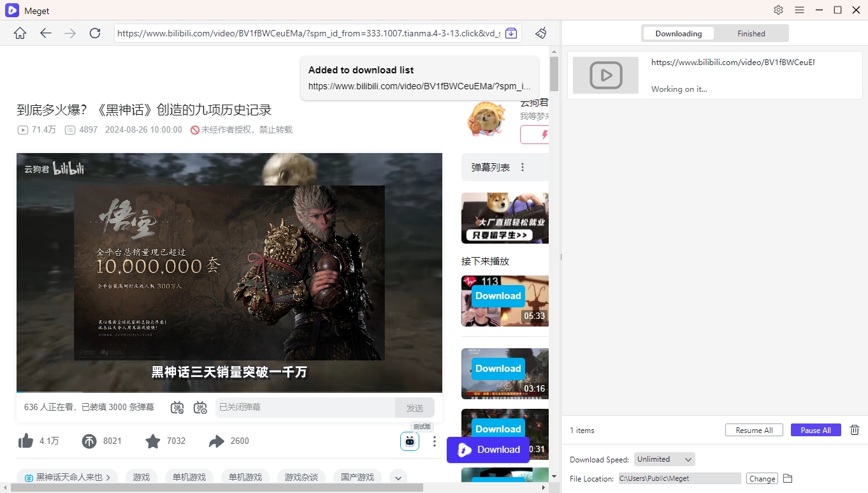Clear browsing data broom icon
The height and width of the screenshot is (493, 868).
click(541, 33)
